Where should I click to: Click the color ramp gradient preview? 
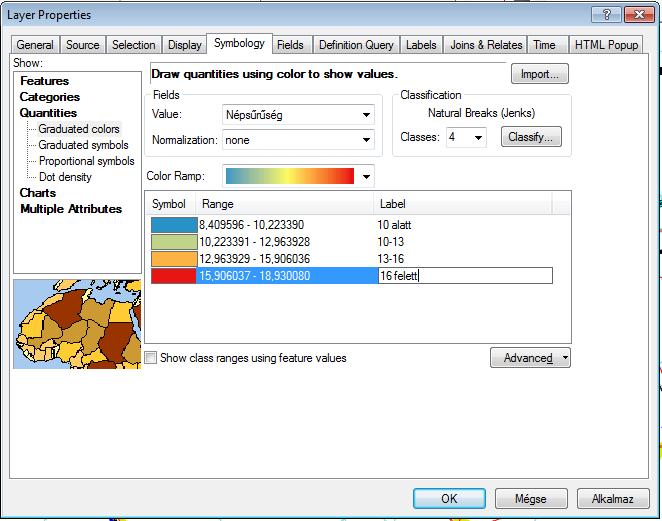click(290, 176)
